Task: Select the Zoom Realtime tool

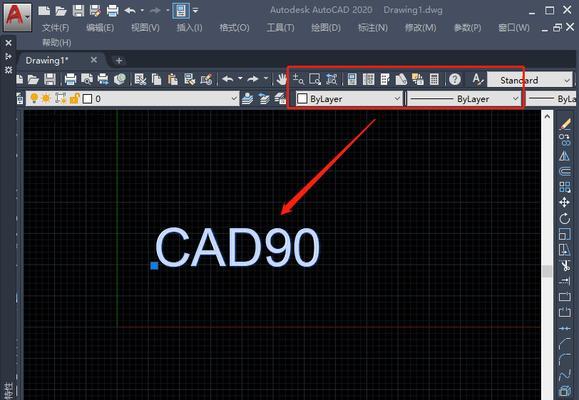Action: pos(298,79)
